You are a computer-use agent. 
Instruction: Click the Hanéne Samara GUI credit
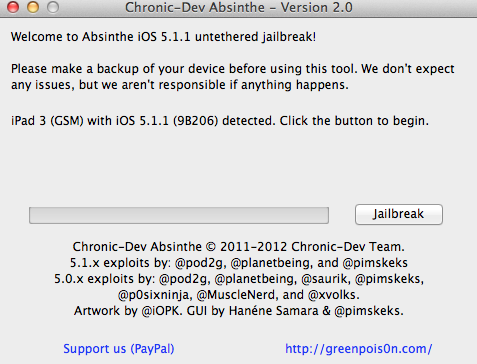pyautogui.click(x=274, y=311)
